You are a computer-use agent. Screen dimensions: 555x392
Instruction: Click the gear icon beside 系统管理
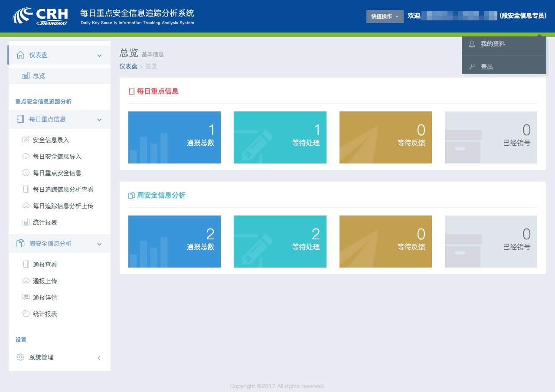click(x=20, y=357)
